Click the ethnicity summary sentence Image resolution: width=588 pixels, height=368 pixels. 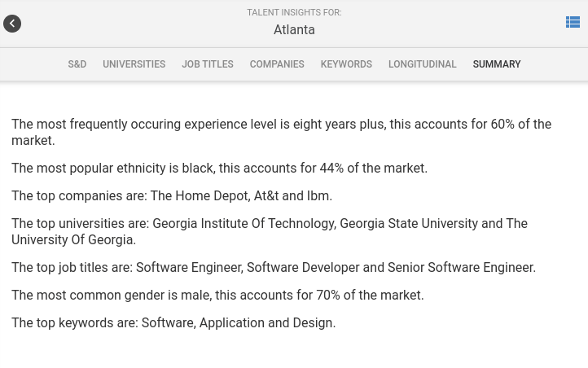(219, 168)
